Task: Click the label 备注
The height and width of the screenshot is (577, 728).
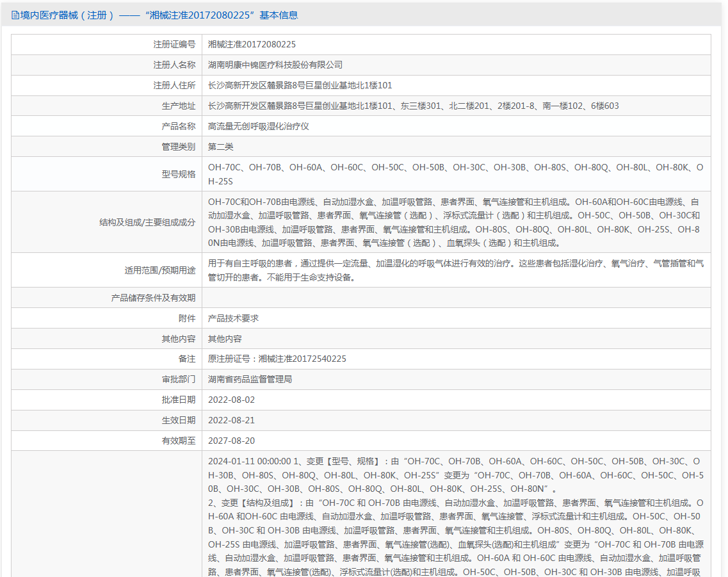Action: pos(187,359)
